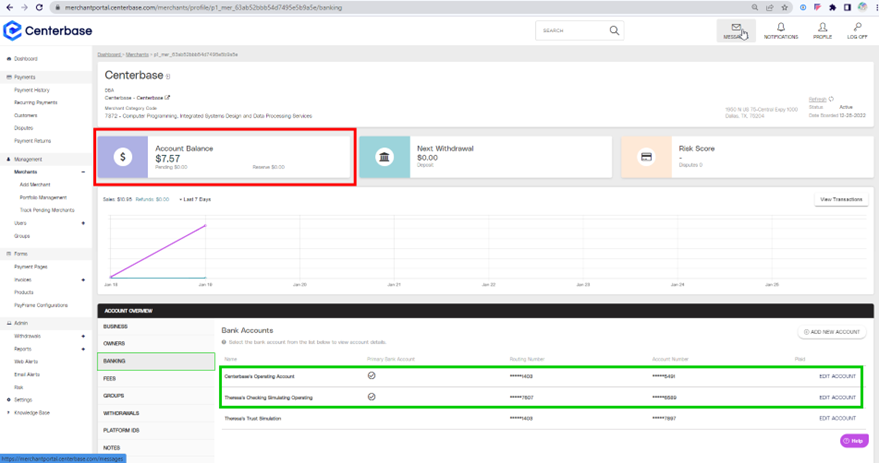Open Recurring Payments in the sidebar

tap(36, 103)
